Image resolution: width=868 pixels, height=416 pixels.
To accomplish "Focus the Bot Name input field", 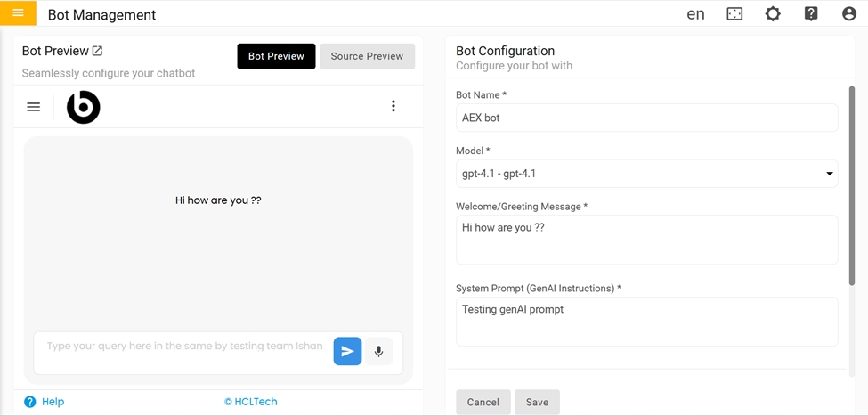I will point(647,118).
